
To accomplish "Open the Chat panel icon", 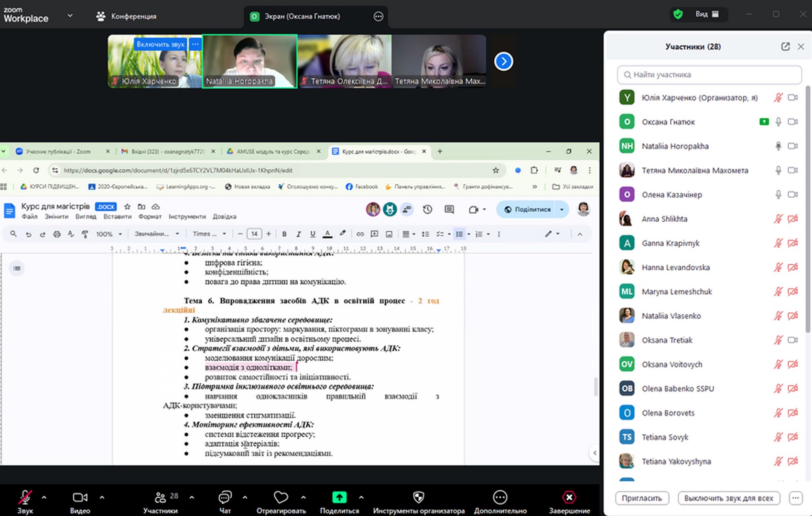I will click(225, 498).
